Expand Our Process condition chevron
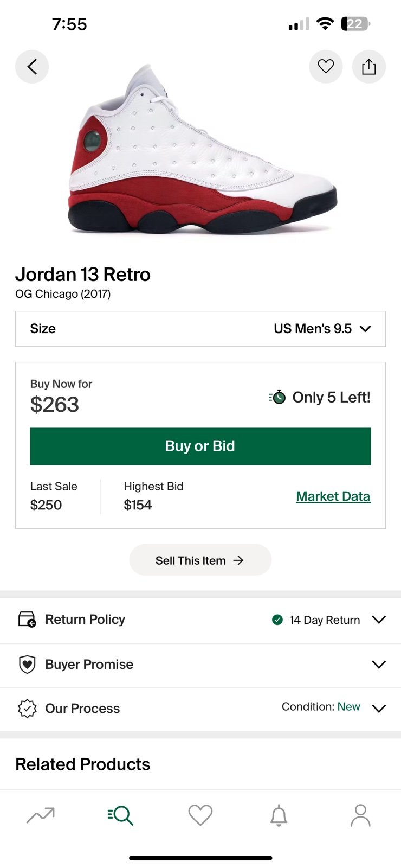 tap(379, 709)
